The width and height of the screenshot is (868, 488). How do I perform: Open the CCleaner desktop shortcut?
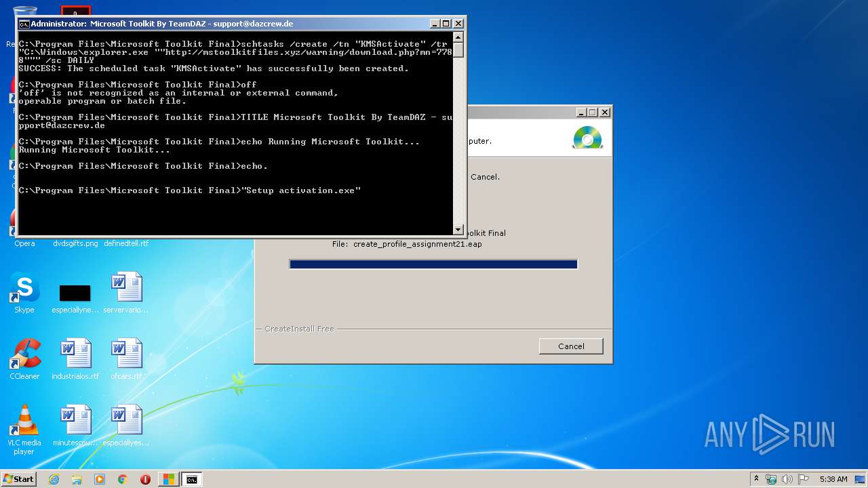pyautogui.click(x=24, y=359)
